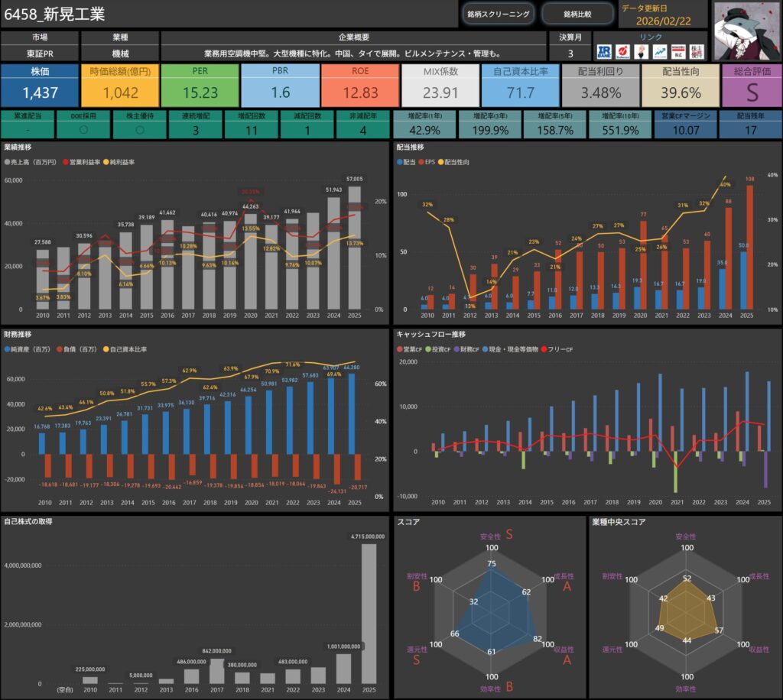Viewport: 783px width, 700px height.
Task: Open the IR BANK link icon
Action: pos(603,51)
